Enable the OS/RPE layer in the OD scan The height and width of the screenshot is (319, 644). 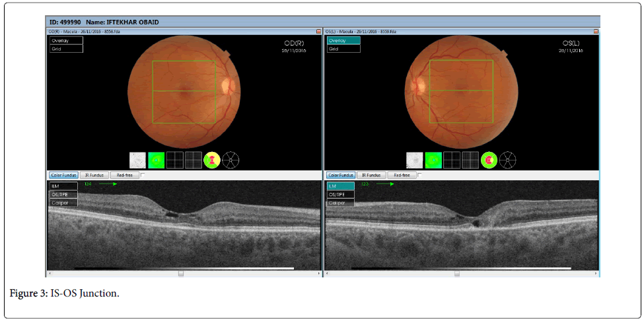coord(63,195)
